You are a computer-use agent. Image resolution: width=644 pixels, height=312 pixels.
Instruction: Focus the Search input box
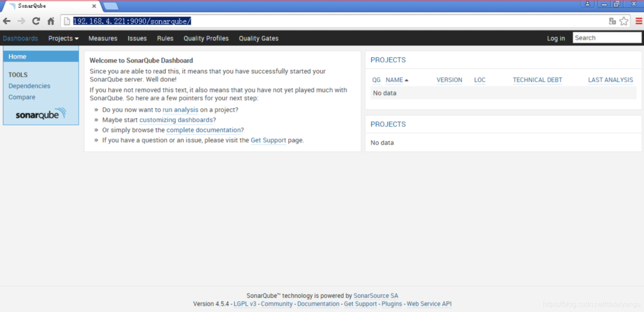(x=607, y=38)
